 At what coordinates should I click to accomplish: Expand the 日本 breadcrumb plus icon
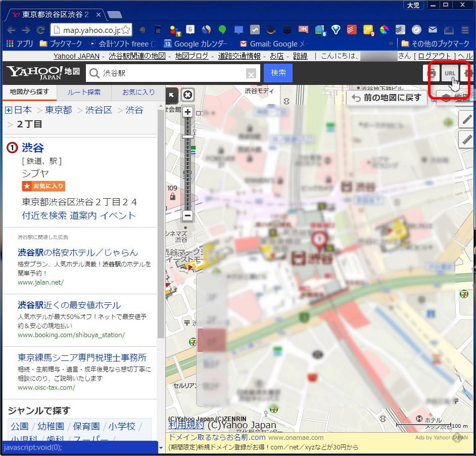click(x=9, y=110)
